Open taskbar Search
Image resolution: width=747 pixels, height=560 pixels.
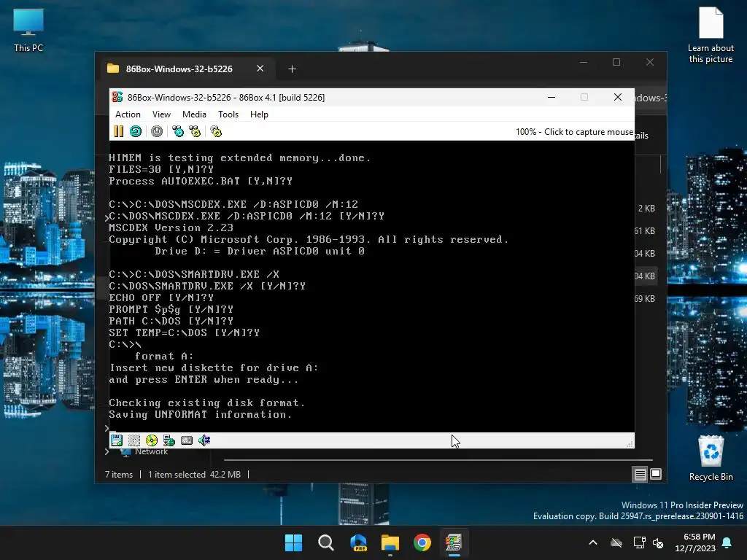pos(326,542)
